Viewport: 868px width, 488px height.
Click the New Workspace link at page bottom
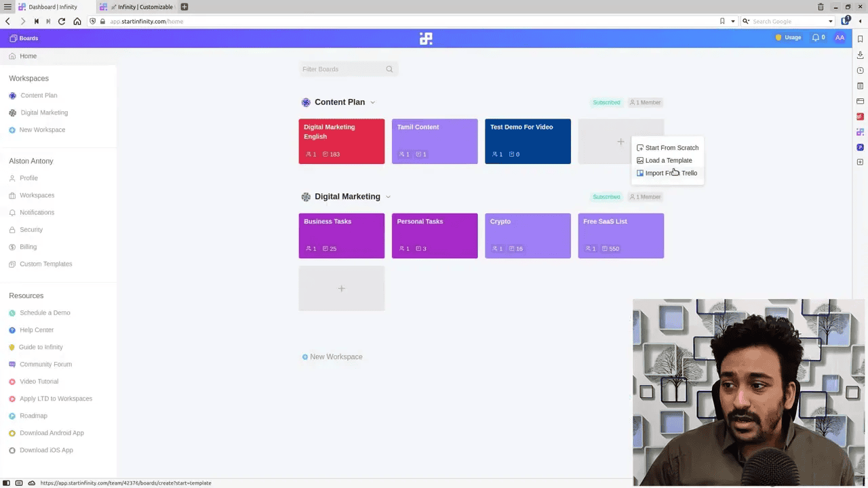click(336, 357)
